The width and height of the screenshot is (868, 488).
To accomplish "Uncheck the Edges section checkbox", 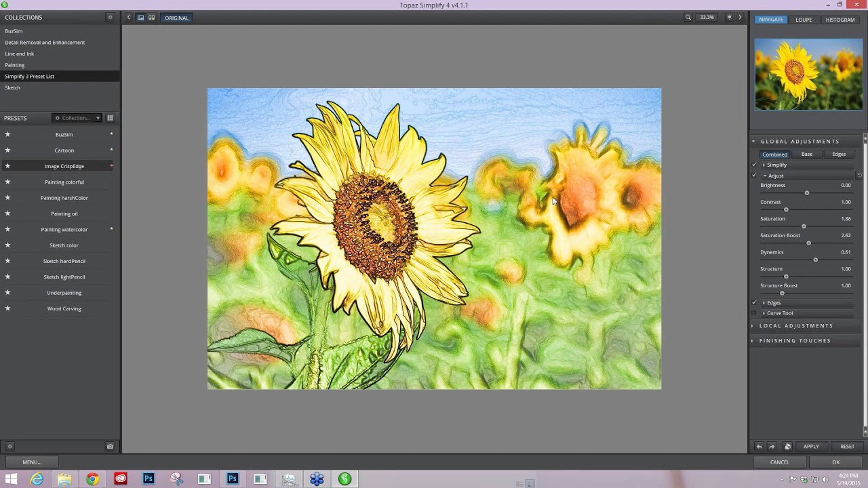I will click(754, 303).
